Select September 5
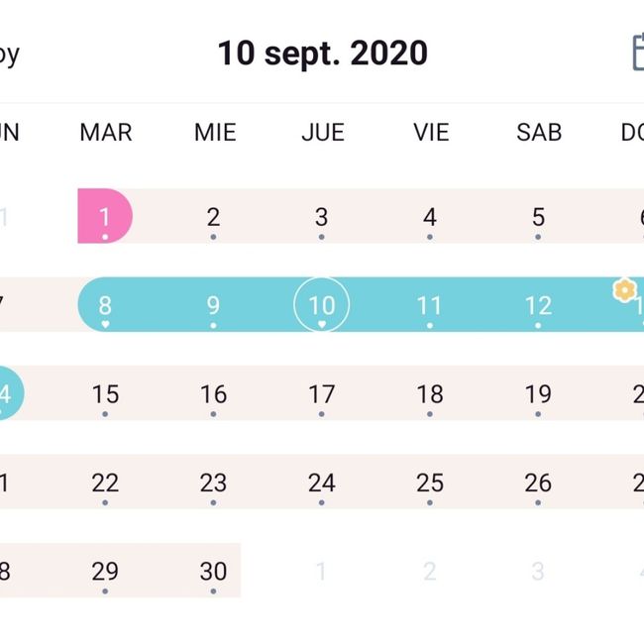 [x=538, y=217]
